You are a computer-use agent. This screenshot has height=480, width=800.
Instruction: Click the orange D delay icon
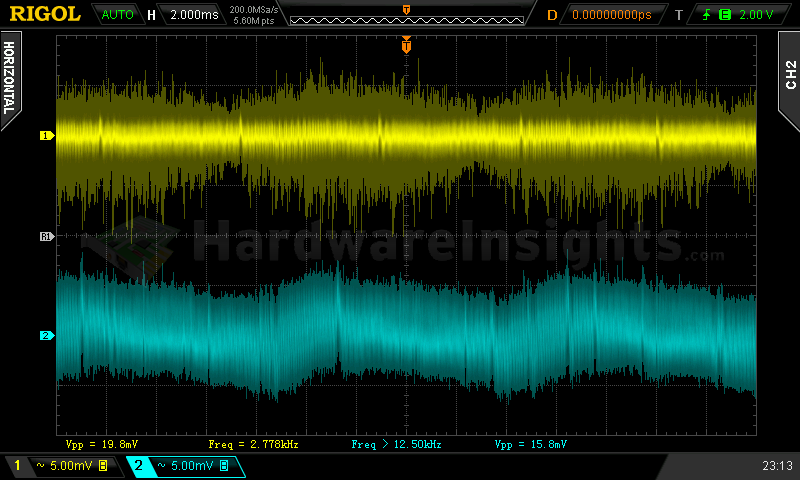pyautogui.click(x=552, y=15)
